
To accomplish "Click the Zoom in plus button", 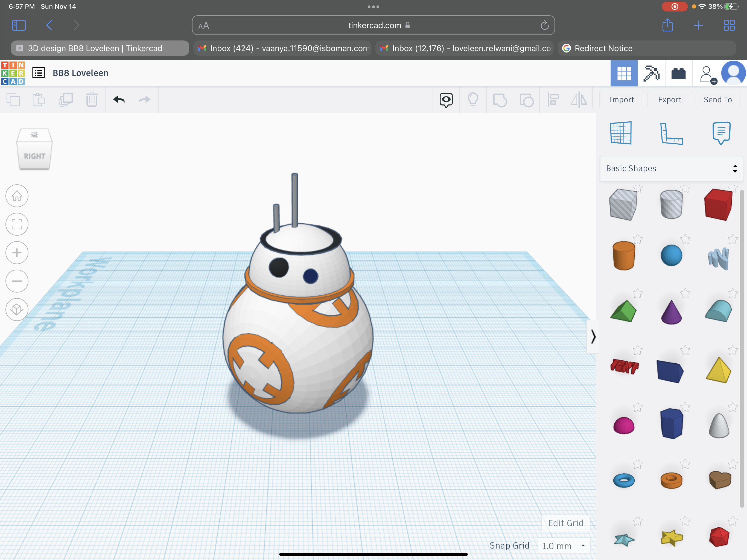I will [x=17, y=253].
